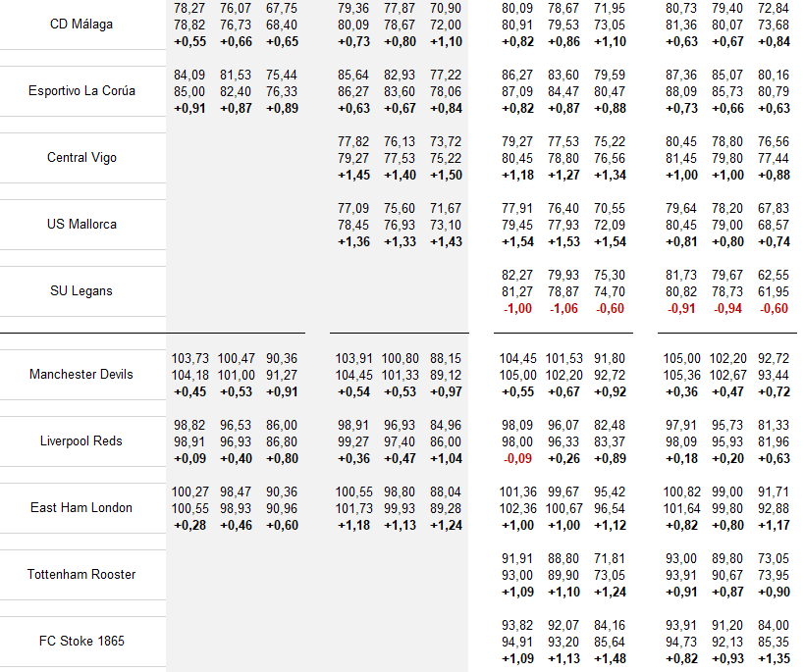804x672 pixels.
Task: Select the Central Vigo team label
Action: tap(81, 157)
